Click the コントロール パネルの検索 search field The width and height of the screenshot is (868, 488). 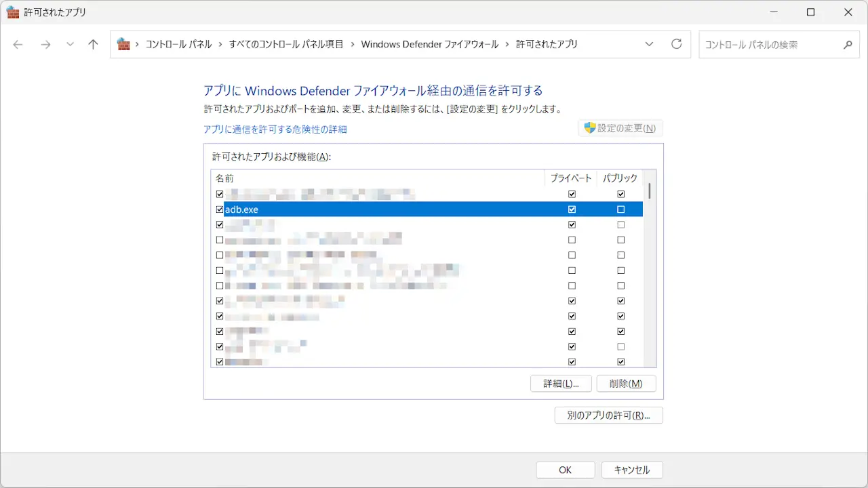[x=770, y=45]
